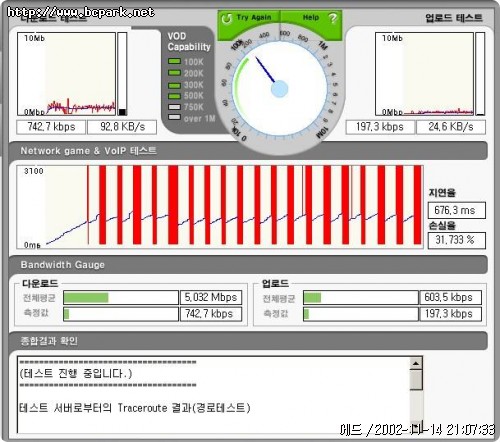Viewport: 500px width, 442px height.
Task: Click the Network game & VoIP test header
Action: (248, 151)
